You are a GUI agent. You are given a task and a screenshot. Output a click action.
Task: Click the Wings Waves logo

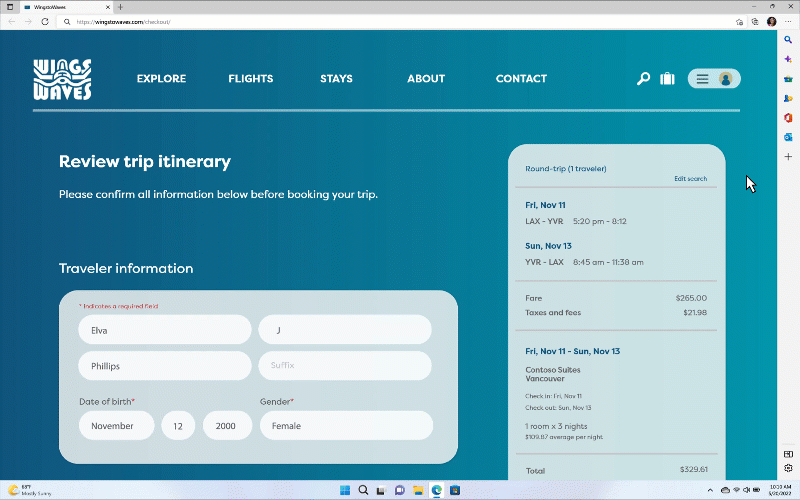click(x=62, y=79)
